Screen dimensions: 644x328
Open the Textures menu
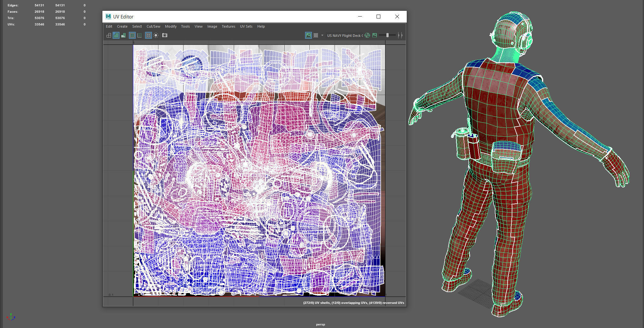[228, 26]
